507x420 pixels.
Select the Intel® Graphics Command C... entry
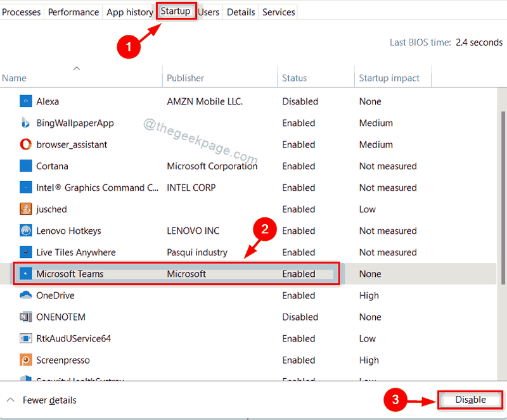[98, 188]
